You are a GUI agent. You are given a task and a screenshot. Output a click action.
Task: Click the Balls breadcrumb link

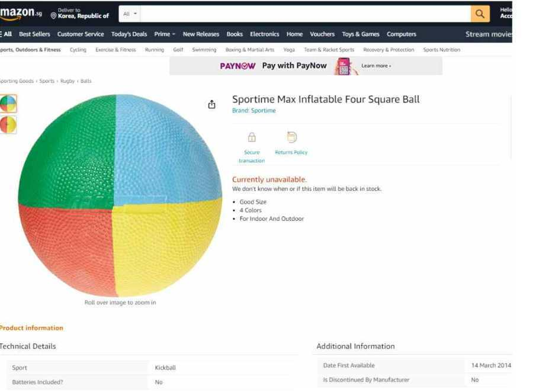coord(86,81)
